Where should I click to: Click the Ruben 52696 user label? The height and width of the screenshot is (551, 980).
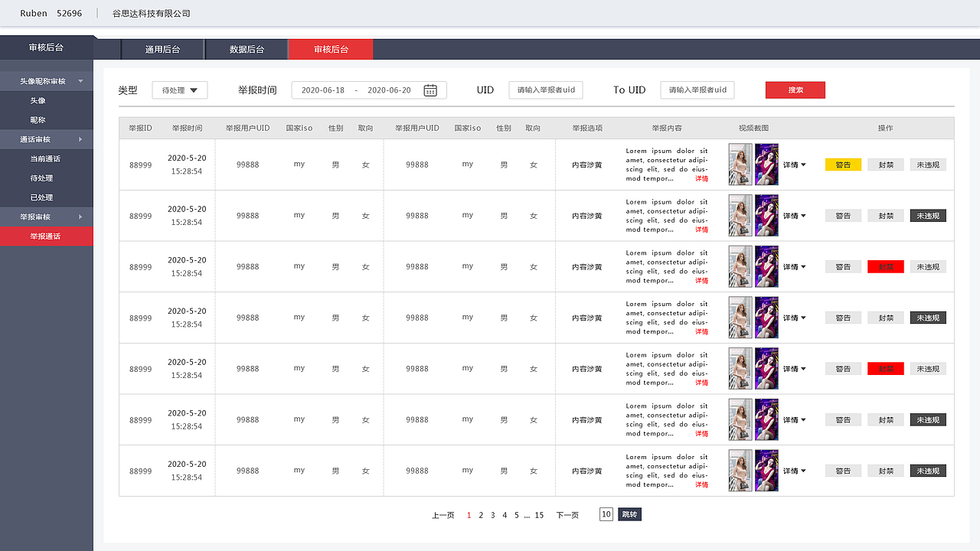pos(51,14)
